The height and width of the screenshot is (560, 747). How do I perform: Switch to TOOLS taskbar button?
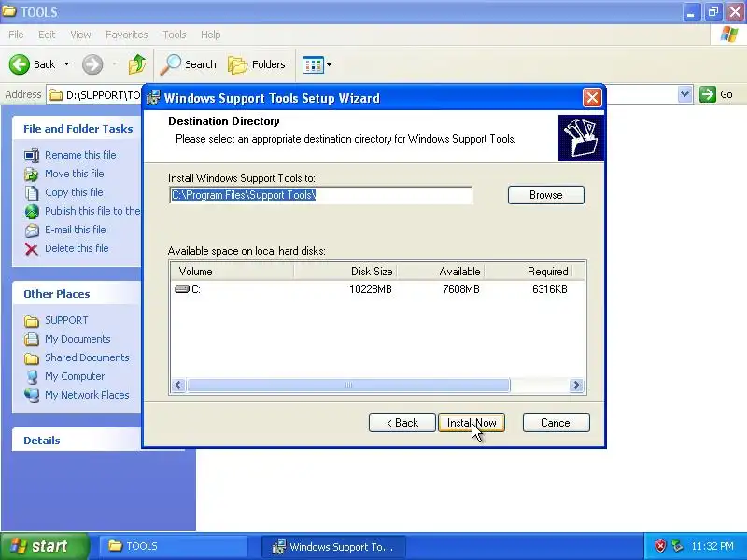tap(174, 546)
